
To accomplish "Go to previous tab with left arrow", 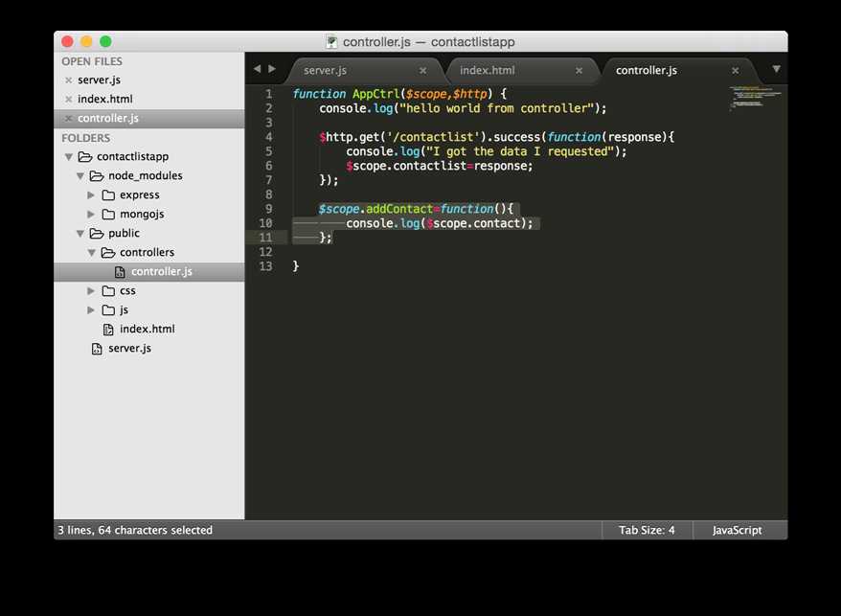I will (257, 69).
